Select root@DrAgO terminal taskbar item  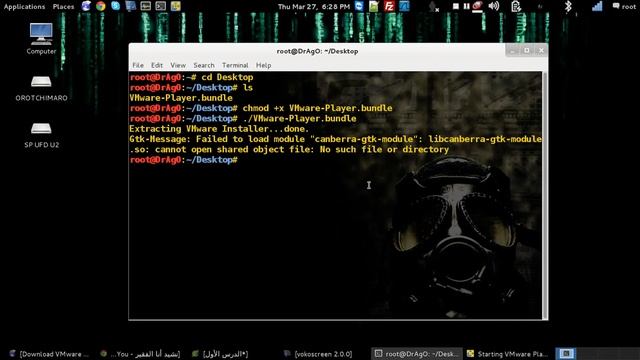(x=417, y=354)
